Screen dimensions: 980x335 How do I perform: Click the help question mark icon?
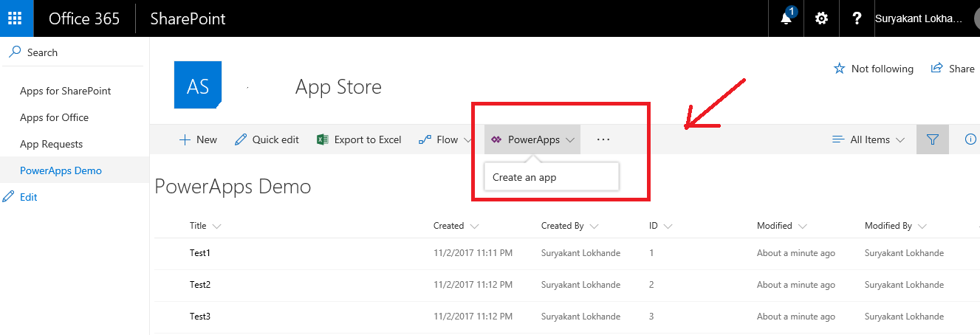(x=857, y=18)
